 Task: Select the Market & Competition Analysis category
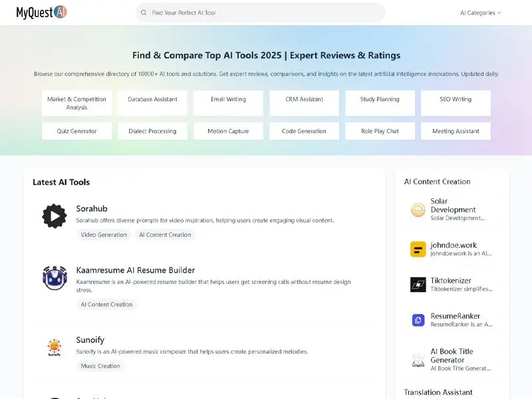tap(76, 103)
